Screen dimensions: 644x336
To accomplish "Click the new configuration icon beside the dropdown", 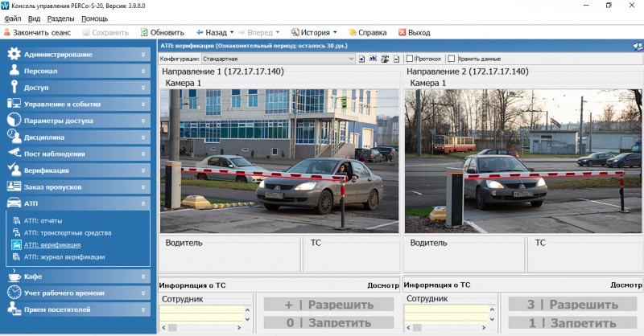I will coord(361,59).
